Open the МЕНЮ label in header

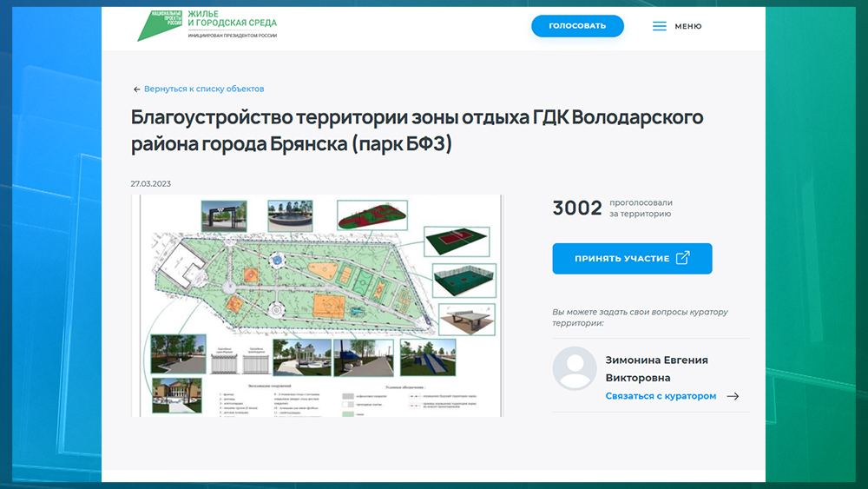tap(687, 26)
